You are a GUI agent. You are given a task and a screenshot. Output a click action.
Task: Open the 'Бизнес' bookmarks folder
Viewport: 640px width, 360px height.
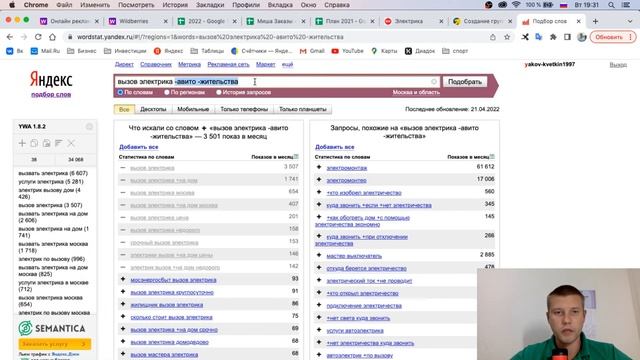pos(82,51)
